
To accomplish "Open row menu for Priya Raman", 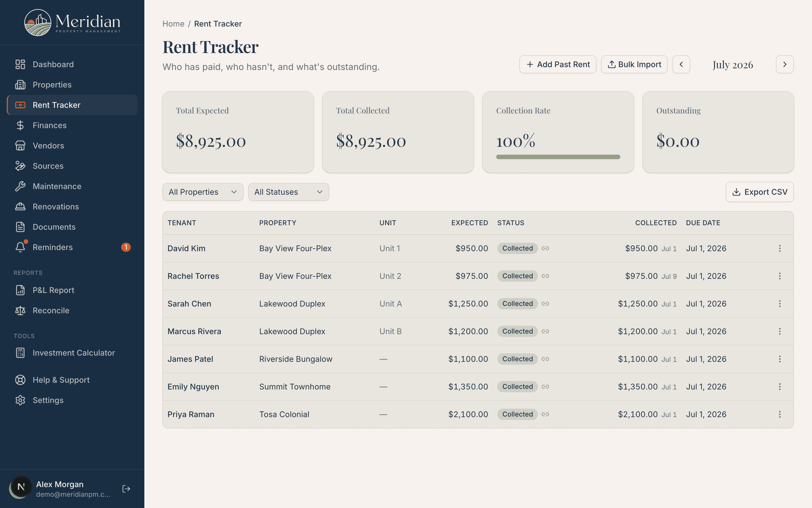I will tap(780, 414).
